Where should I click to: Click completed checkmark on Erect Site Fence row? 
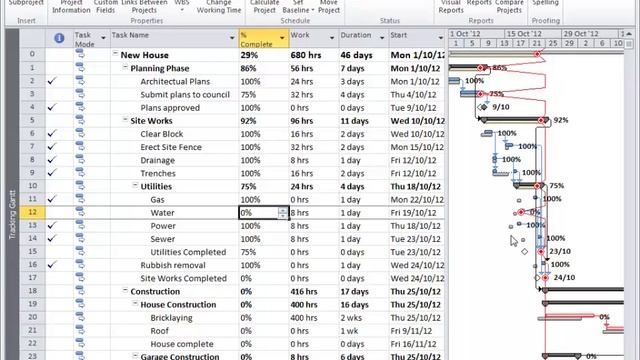51,147
